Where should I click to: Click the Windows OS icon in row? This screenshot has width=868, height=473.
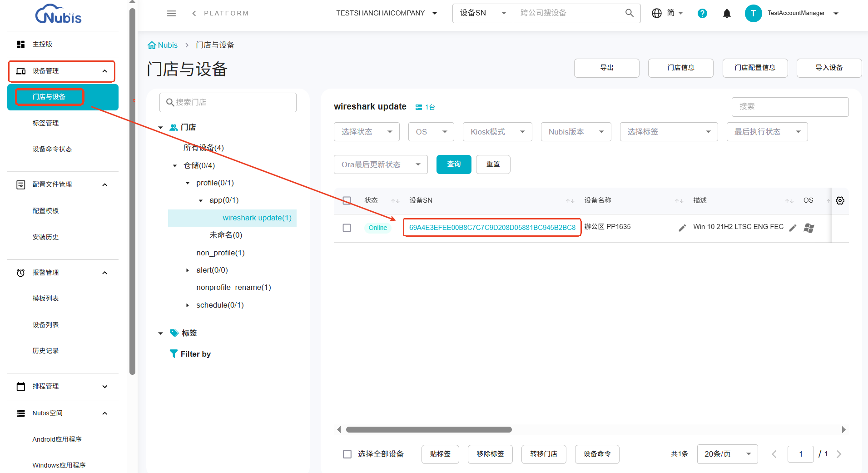click(x=808, y=228)
